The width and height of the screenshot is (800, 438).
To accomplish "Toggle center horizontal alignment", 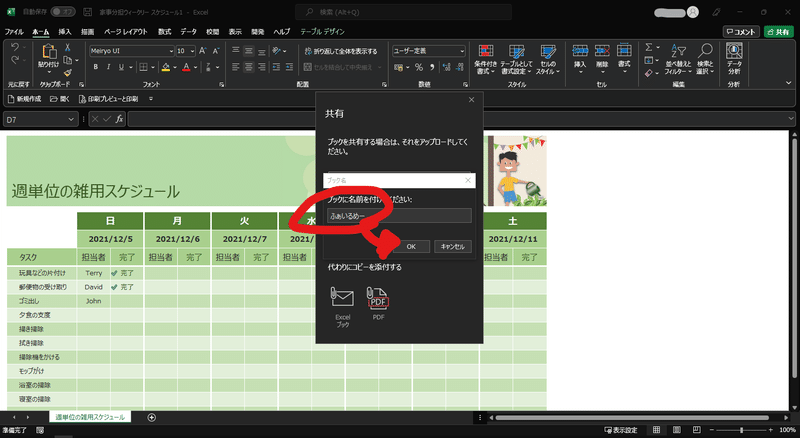I will pos(248,67).
